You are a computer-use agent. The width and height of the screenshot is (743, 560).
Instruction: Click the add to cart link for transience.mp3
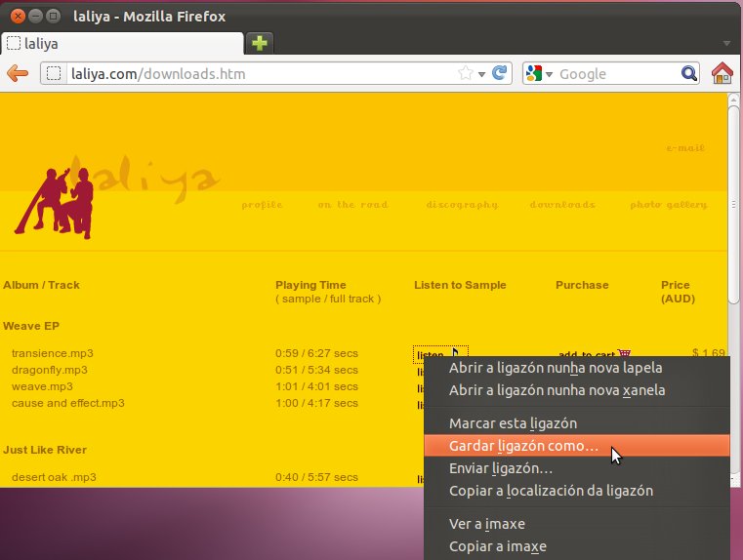pos(587,354)
